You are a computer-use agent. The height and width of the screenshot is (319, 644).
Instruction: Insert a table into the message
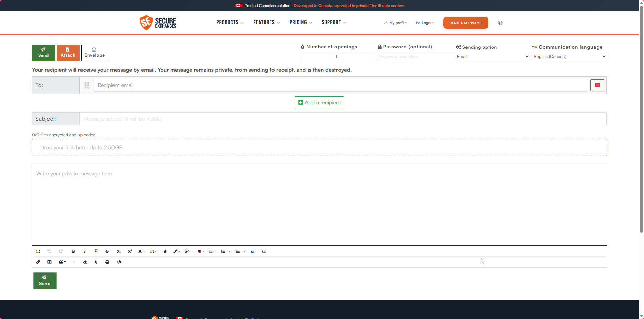(x=50, y=262)
